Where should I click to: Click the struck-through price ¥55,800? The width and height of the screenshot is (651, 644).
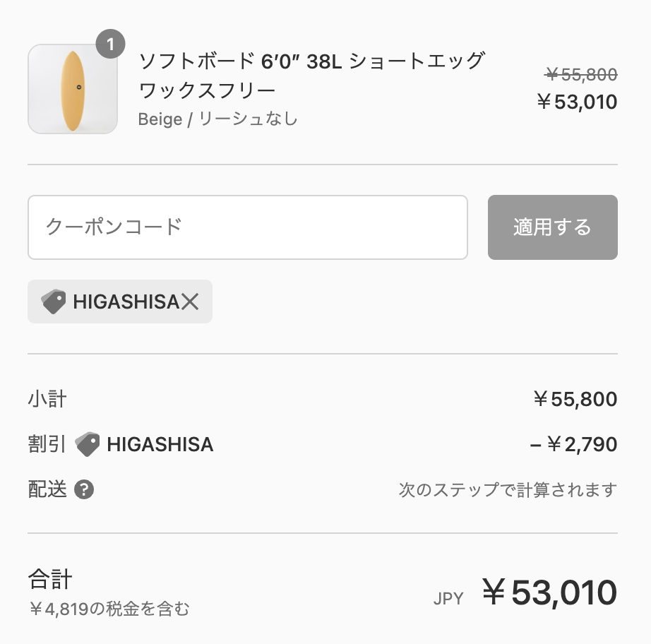coord(581,75)
